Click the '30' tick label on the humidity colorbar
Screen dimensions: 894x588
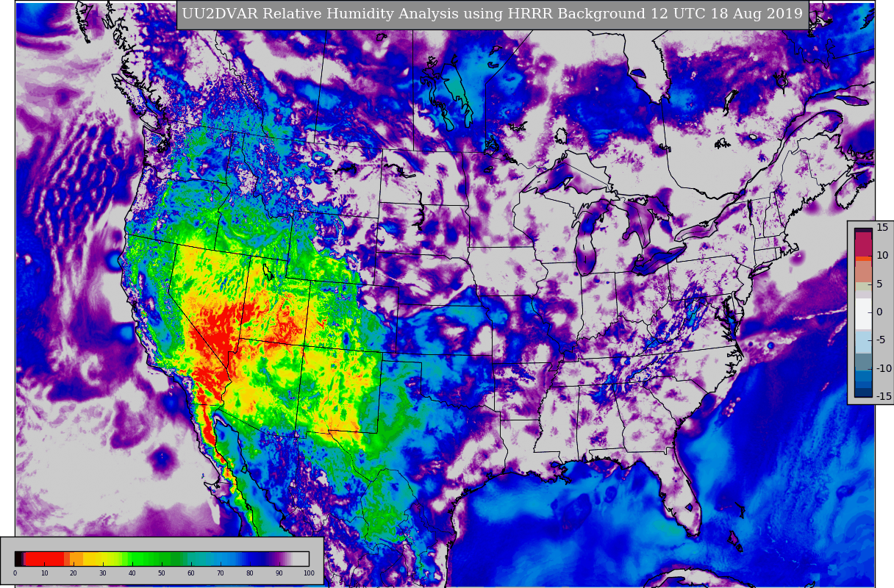tap(103, 573)
